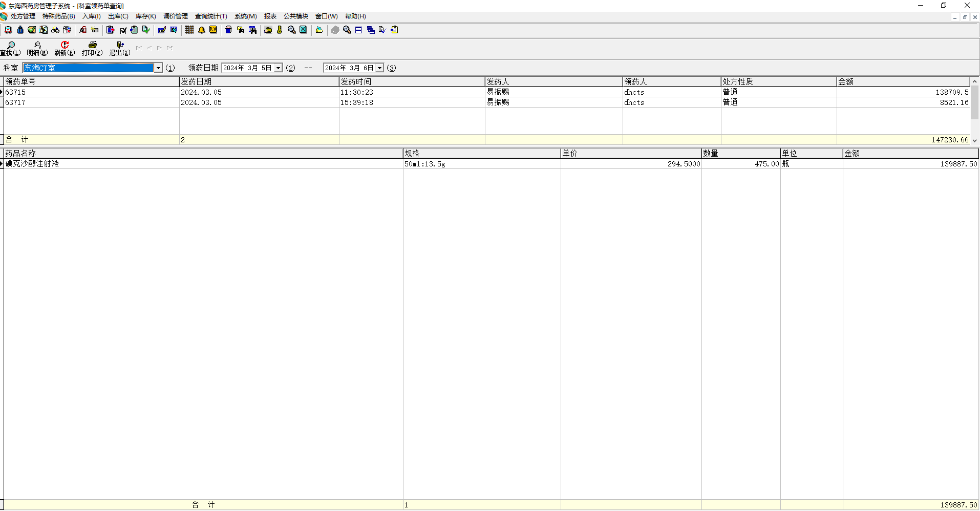Open the 入库(I) menu
Screen dimensions: 980x511
pyautogui.click(x=92, y=16)
